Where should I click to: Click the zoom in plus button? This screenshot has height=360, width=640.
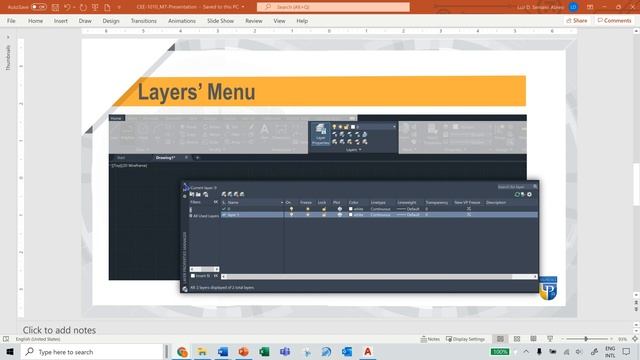tap(611, 339)
